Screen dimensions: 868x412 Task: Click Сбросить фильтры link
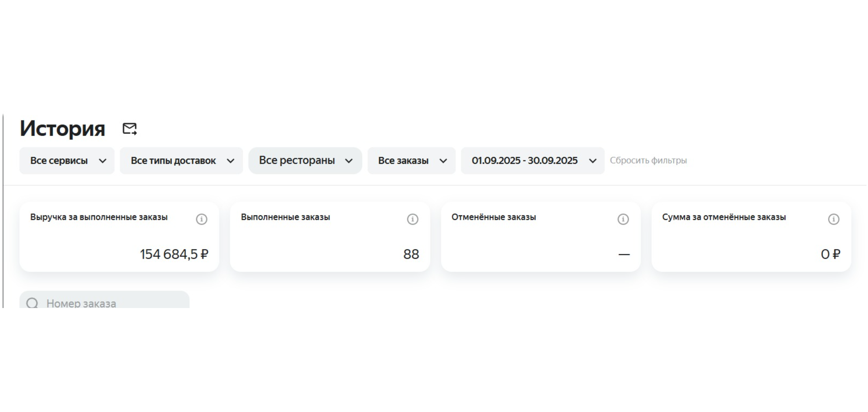(x=648, y=161)
